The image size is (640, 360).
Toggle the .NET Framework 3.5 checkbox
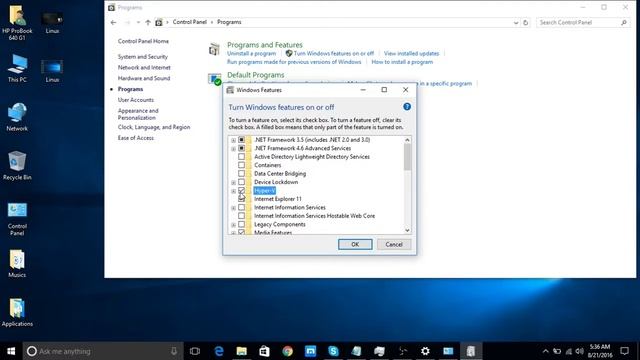tap(241, 140)
